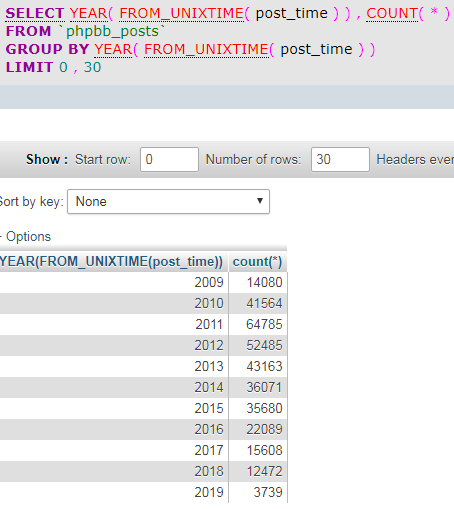Viewport: 454px width, 509px height.
Task: Select the count cell 41564
Action: click(x=264, y=303)
